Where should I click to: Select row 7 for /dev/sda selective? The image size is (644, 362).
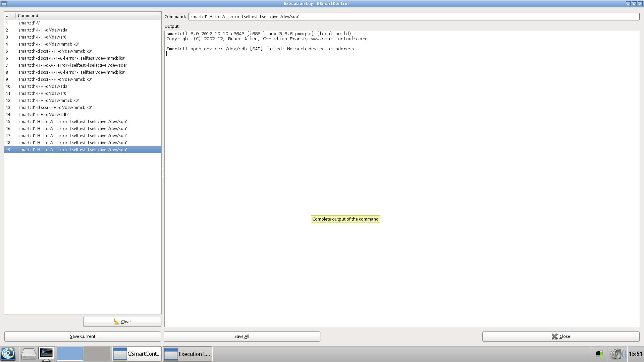point(72,65)
